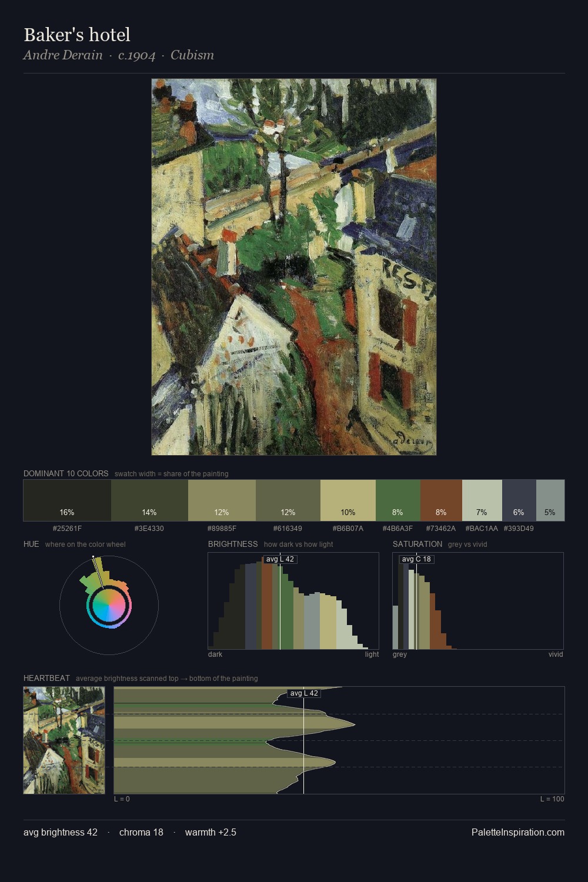
Task: Click the heartbeat brightness profile chart
Action: point(339,740)
